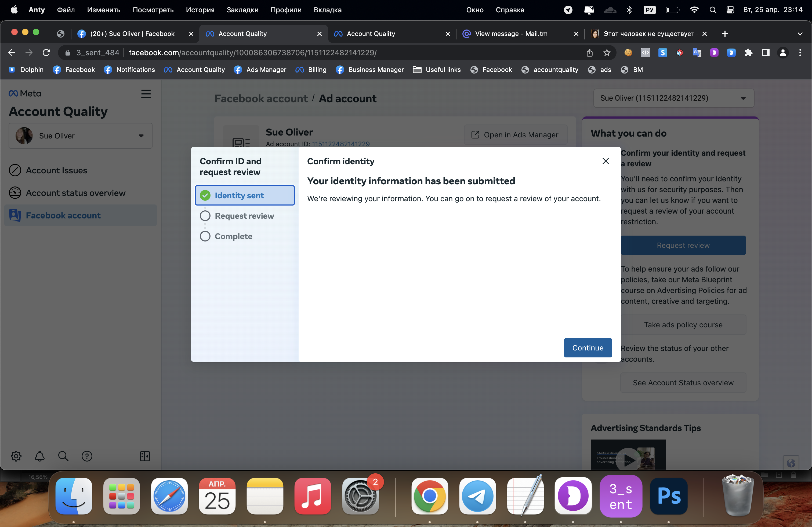The width and height of the screenshot is (812, 527).
Task: Click the Facebook account breadcrumb
Action: 261,98
